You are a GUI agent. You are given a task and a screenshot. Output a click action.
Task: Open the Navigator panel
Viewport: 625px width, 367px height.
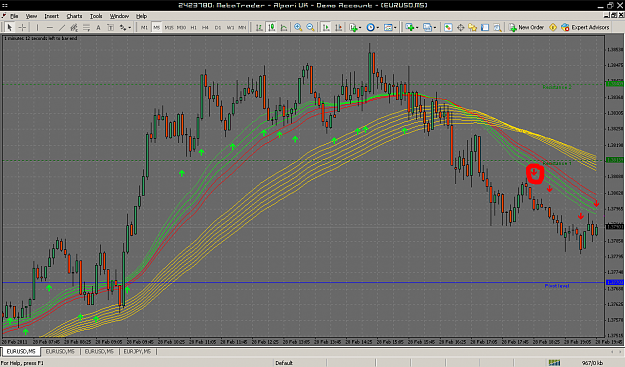tap(473, 27)
